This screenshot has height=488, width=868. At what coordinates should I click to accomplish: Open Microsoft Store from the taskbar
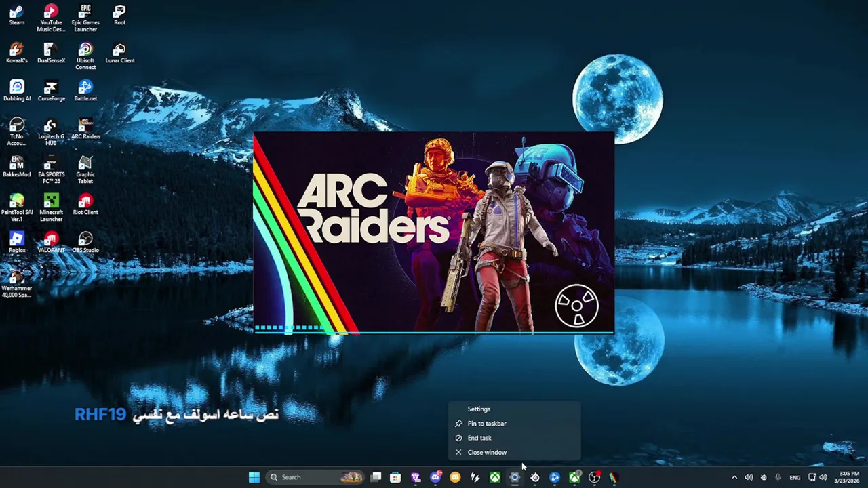(x=395, y=477)
